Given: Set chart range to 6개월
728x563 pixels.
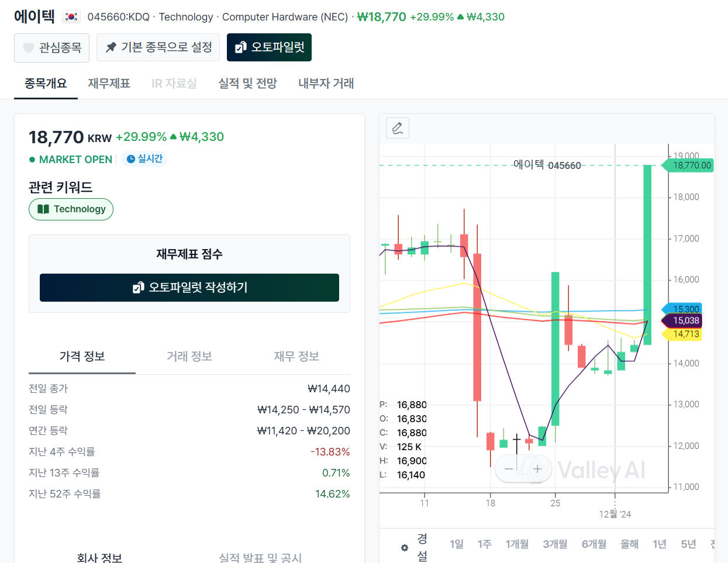Looking at the screenshot, I should 594,544.
